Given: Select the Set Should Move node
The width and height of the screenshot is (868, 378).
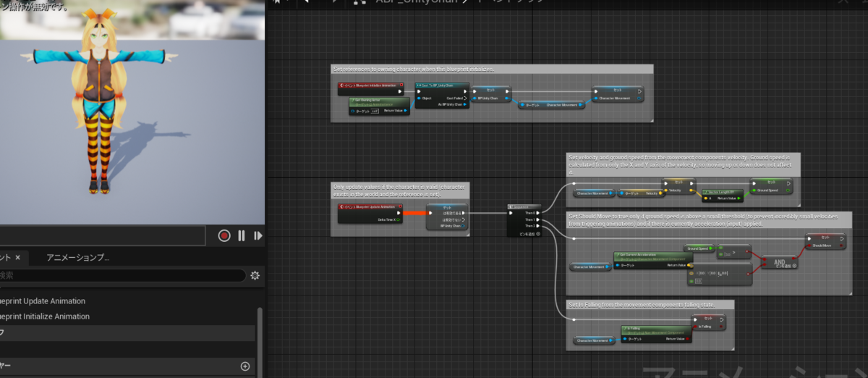Looking at the screenshot, I should tap(826, 241).
